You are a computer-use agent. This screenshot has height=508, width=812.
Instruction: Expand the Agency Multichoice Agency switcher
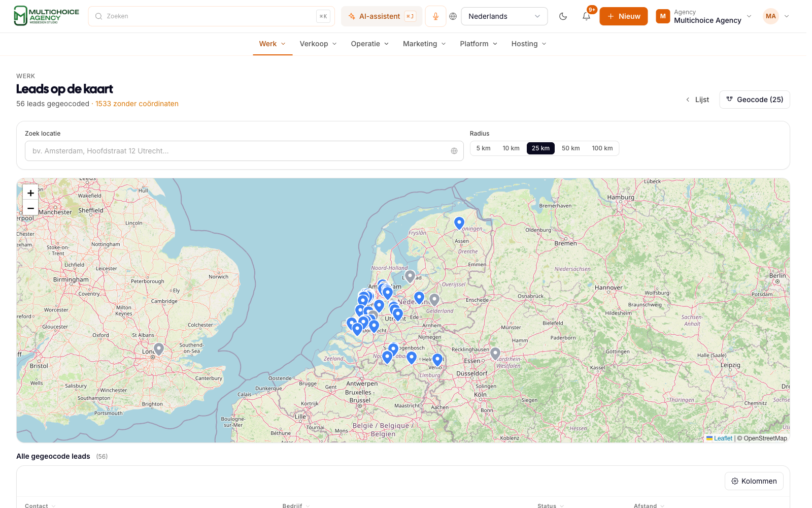pos(703,16)
